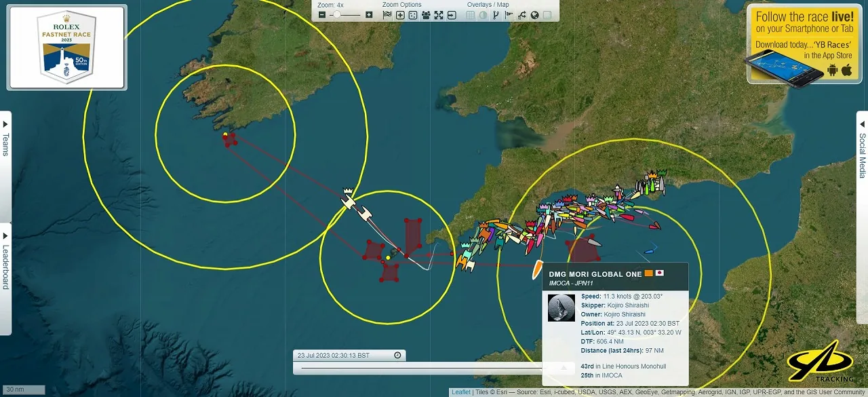Click the timeline triangle handle

pyautogui.click(x=562, y=368)
